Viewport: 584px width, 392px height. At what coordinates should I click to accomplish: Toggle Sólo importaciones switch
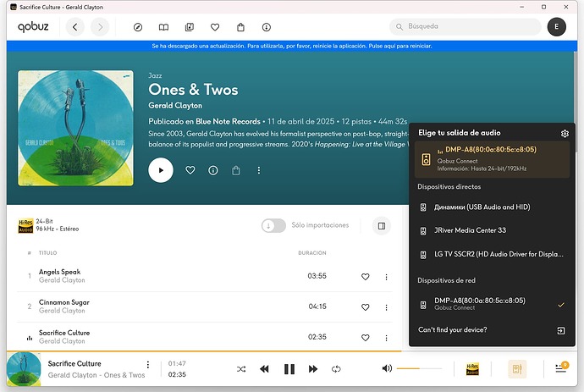(273, 225)
